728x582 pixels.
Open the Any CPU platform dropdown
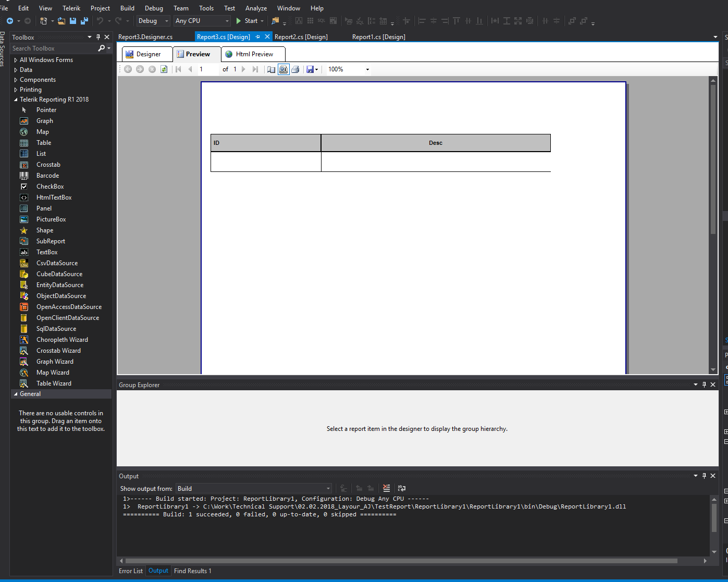tap(202, 21)
